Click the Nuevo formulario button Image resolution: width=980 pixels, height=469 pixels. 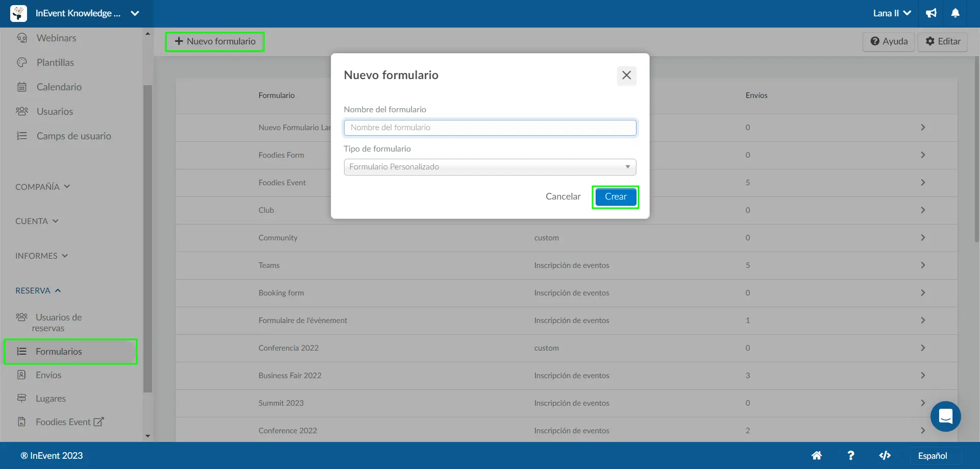click(x=215, y=42)
